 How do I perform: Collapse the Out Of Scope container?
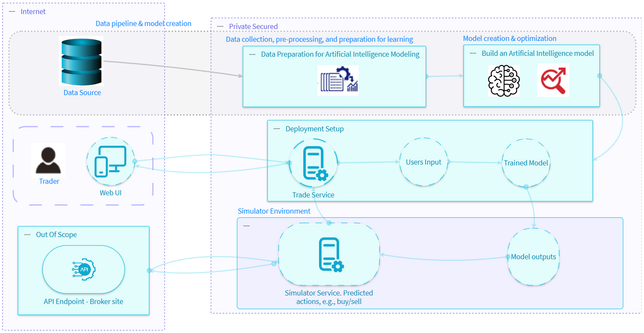click(26, 234)
